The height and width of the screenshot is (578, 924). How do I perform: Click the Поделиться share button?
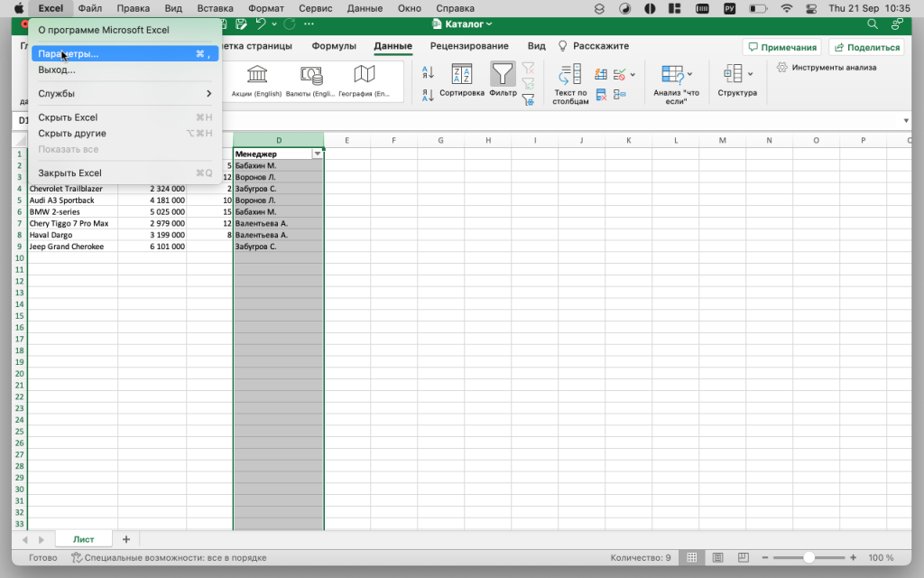867,47
